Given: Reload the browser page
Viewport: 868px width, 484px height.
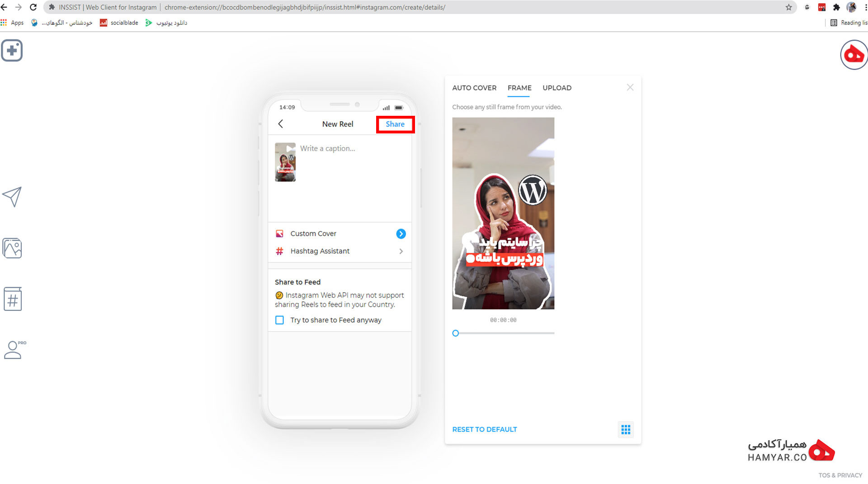Looking at the screenshot, I should click(x=33, y=7).
